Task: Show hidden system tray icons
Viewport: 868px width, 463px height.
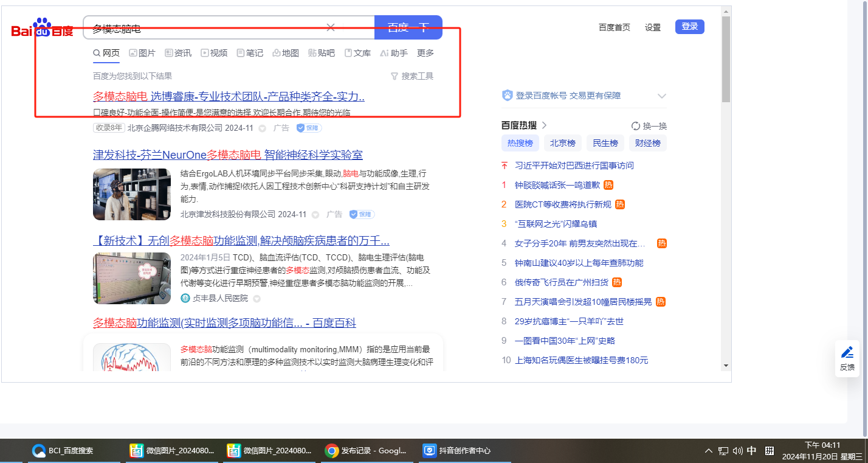Action: 709,451
